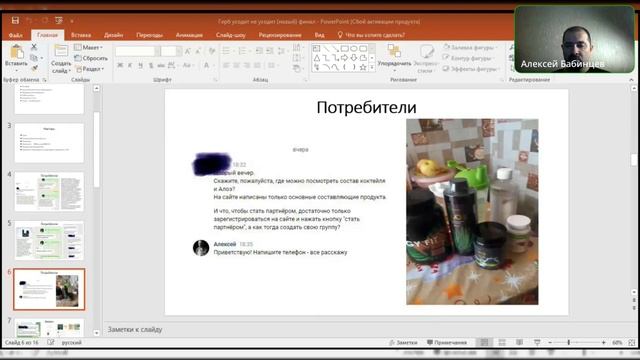Insert a bulleted list
The width and height of the screenshot is (640, 360).
(227, 51)
